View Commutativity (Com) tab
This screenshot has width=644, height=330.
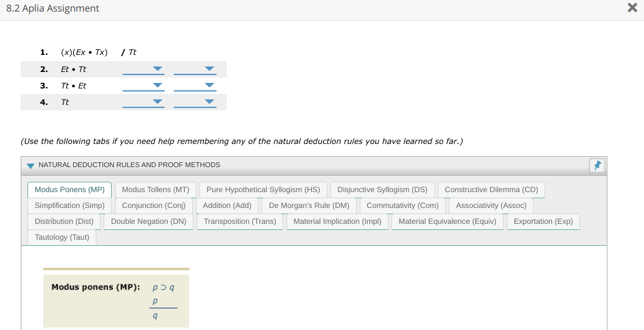(x=402, y=206)
